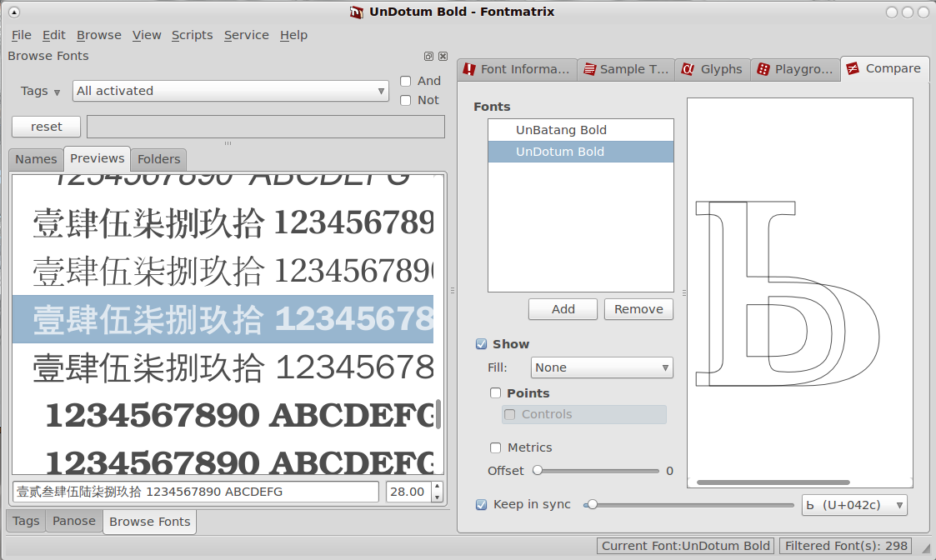This screenshot has height=560, width=936.
Task: Open the Browse menu
Action: [x=99, y=35]
